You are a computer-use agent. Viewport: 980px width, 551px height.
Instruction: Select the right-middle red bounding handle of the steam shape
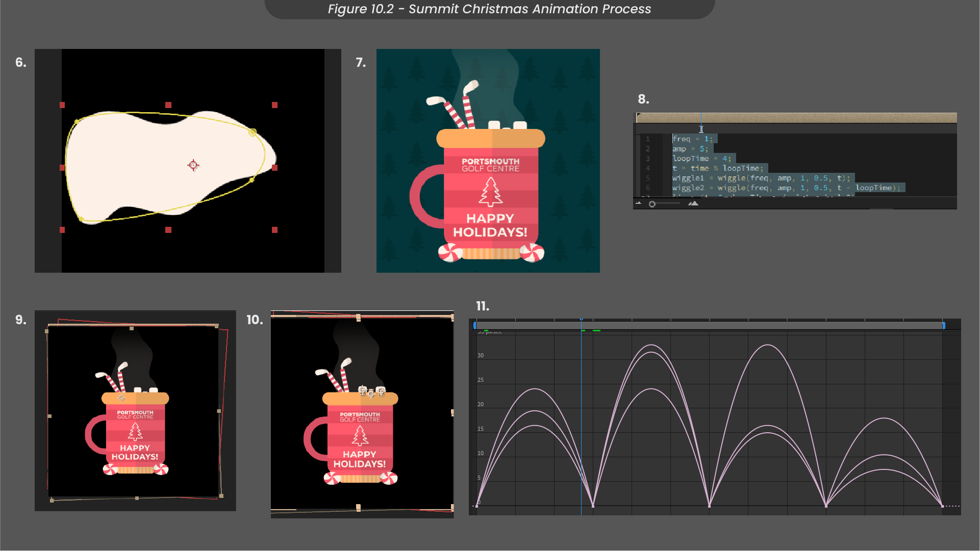[274, 168]
